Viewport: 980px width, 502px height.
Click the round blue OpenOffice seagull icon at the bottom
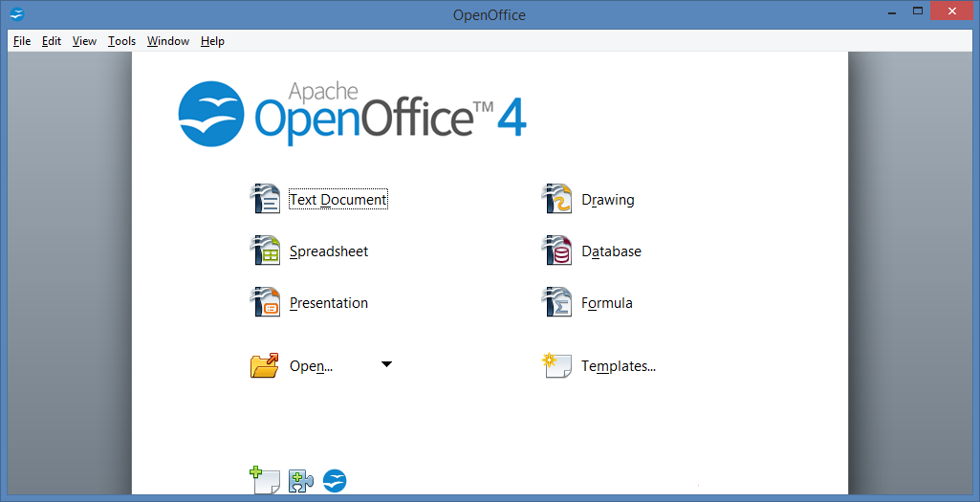(x=335, y=481)
